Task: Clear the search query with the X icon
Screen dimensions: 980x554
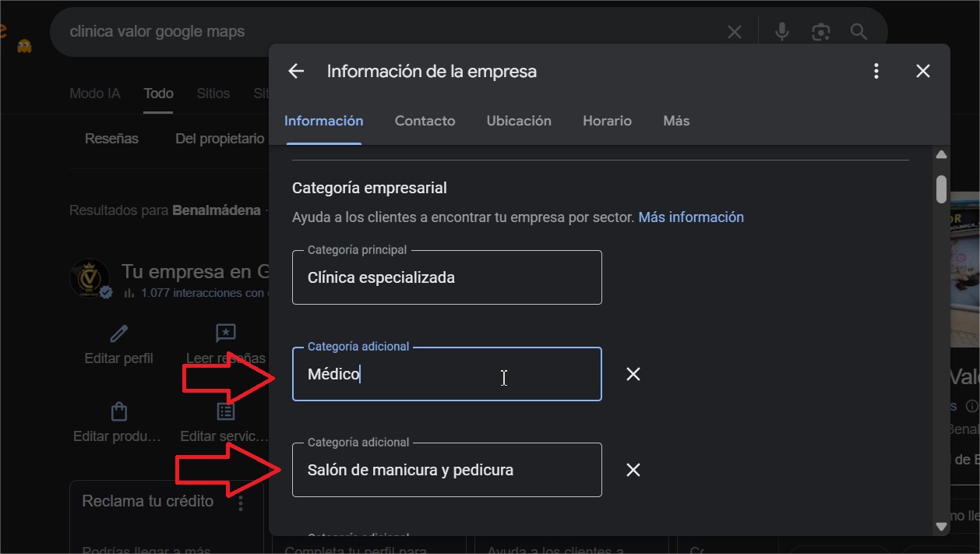Action: (734, 31)
